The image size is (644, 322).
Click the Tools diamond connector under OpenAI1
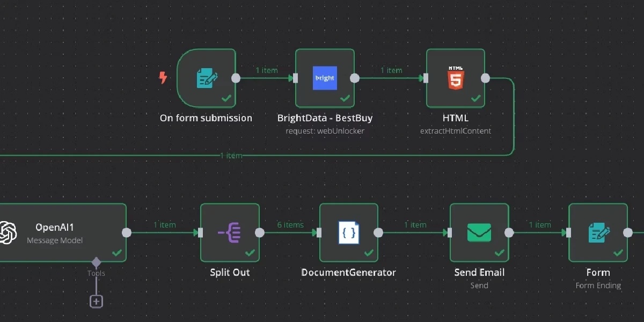pyautogui.click(x=96, y=262)
